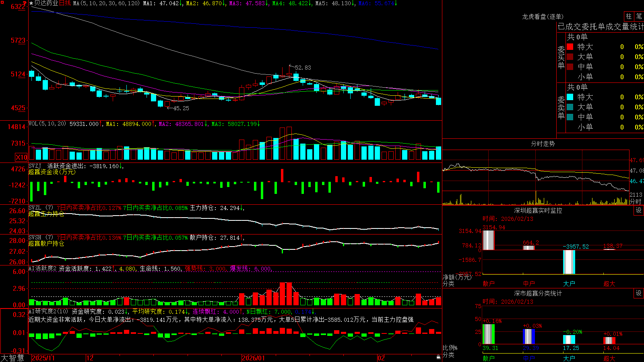Click the AI活跃度2 indicator title
This screenshot has width=644, height=362.
[43, 268]
